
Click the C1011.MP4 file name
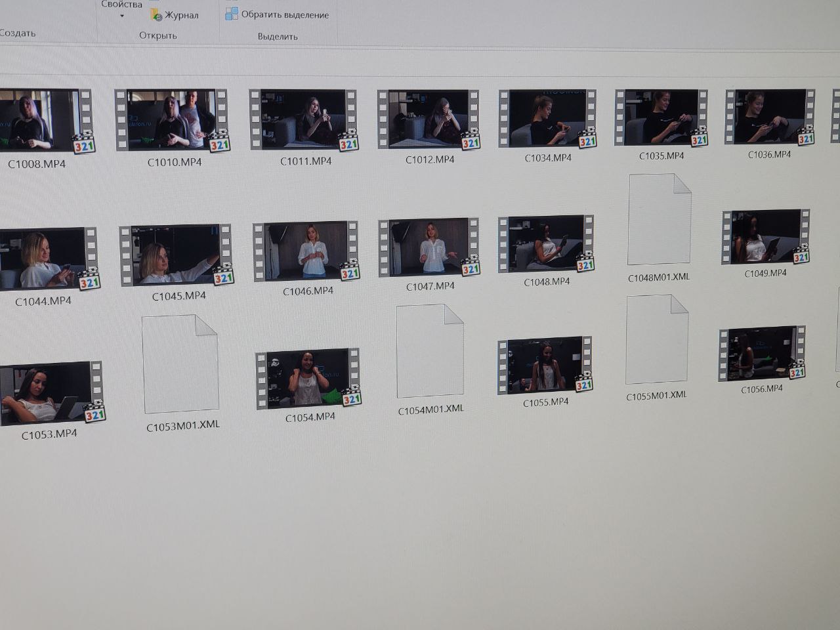[x=306, y=161]
